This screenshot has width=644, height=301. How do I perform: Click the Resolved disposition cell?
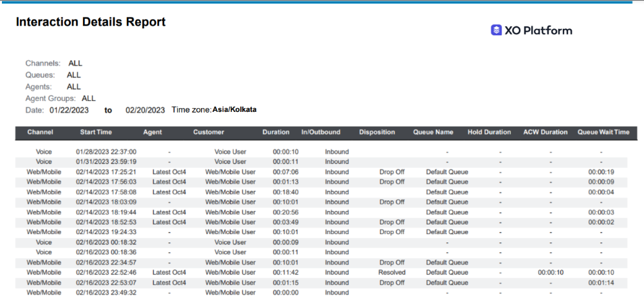(392, 273)
